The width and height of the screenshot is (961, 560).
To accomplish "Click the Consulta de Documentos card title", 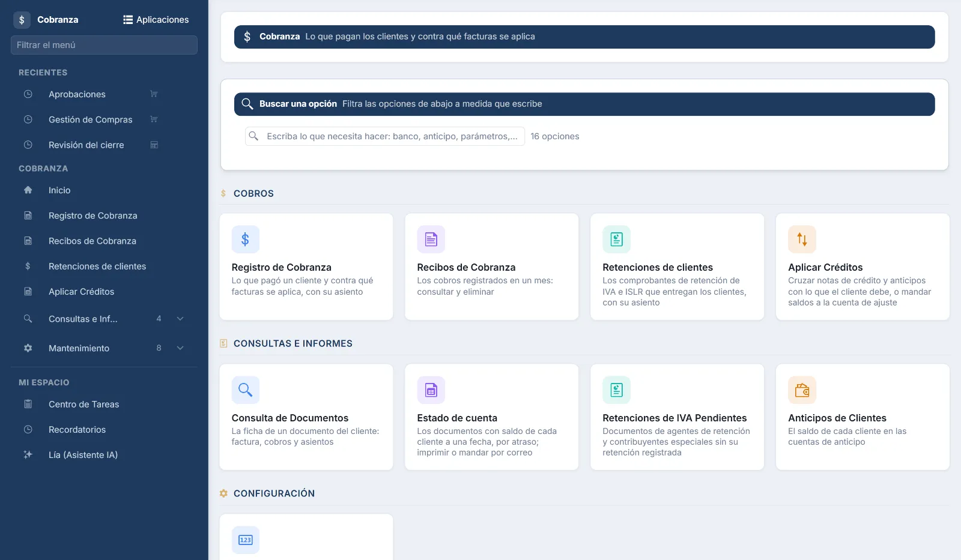I will (290, 418).
